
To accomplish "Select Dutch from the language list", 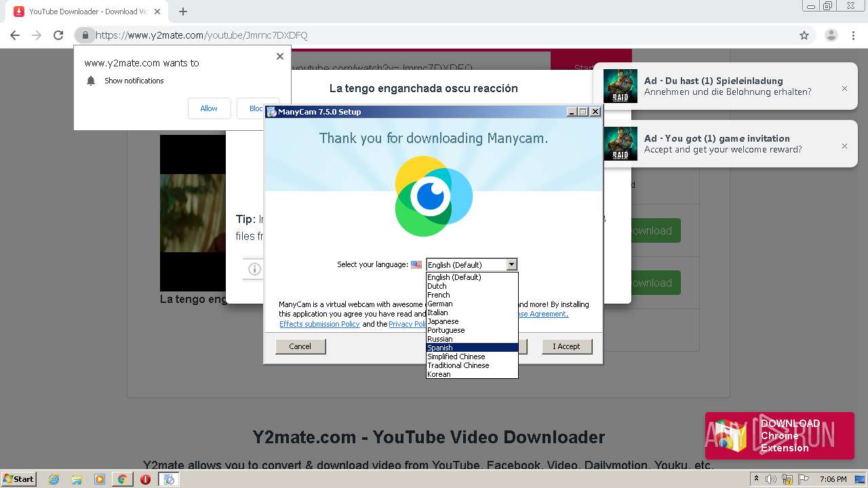I will coord(472,286).
